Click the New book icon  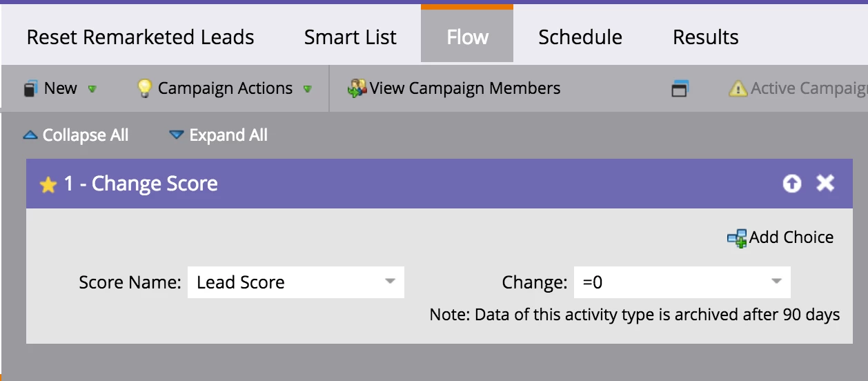click(30, 89)
